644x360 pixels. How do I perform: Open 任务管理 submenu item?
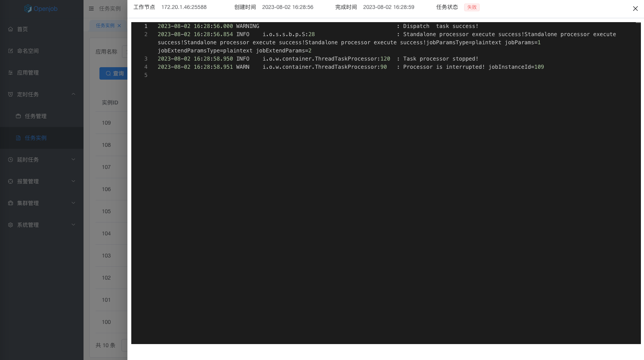point(42,116)
